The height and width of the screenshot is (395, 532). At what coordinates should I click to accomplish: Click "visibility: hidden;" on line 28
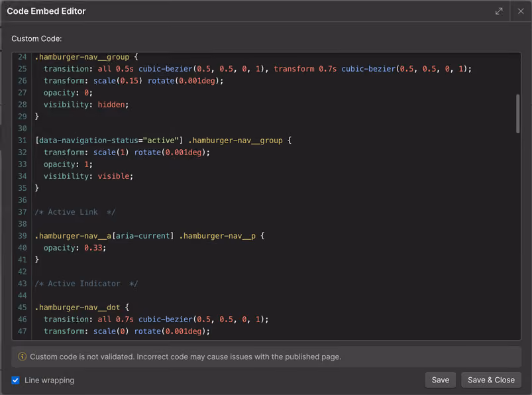pos(86,105)
